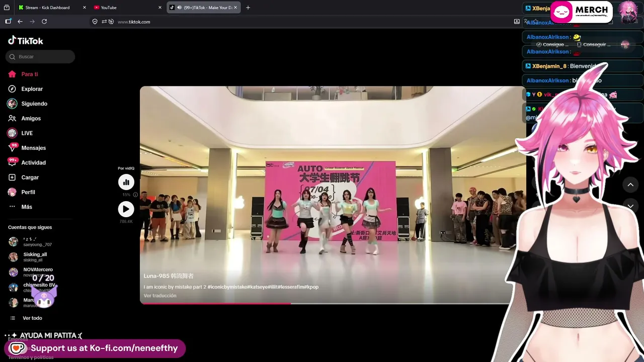This screenshot has width=644, height=362.
Task: Open saeyoung._707 account
Action: pos(37,242)
